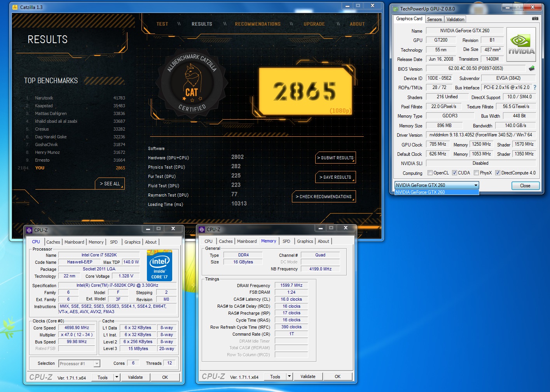This screenshot has width=550, height=392.
Task: Click the Catzilla title bar app icon
Action: [x=15, y=7]
